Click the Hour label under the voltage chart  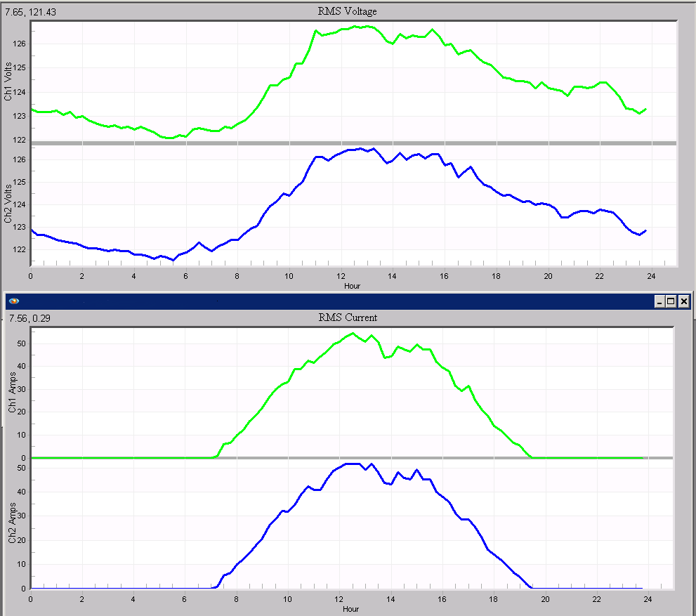352,286
